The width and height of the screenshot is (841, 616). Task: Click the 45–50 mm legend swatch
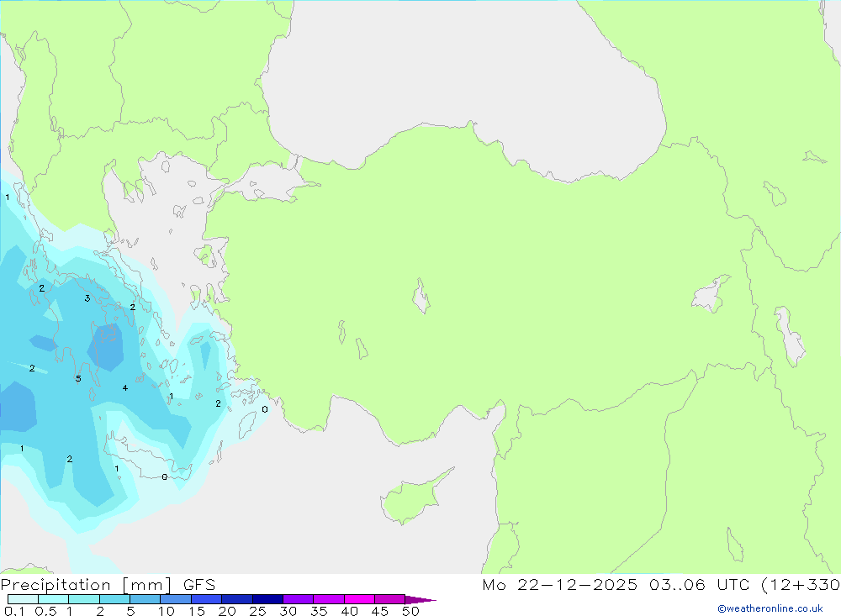(390, 599)
